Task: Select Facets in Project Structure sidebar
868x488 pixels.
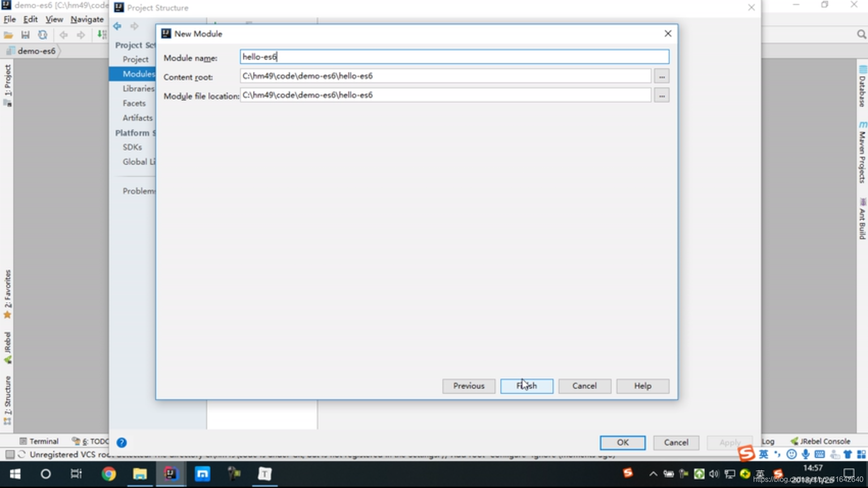Action: click(x=134, y=103)
